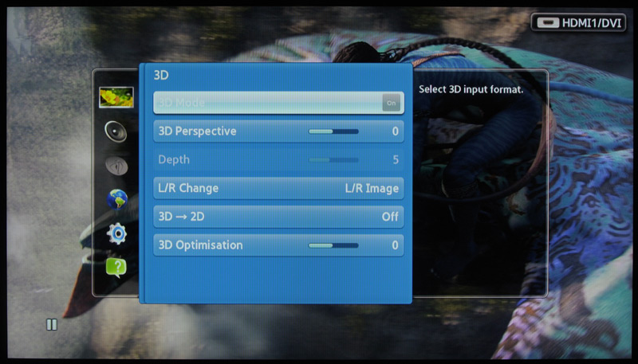Select the 3D Optimisation row label
The image size is (638, 364).
coord(201,245)
